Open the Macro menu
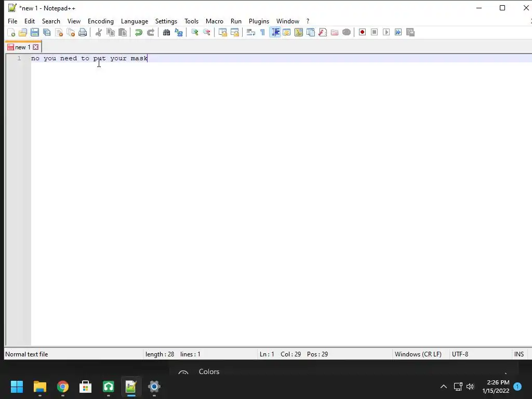532x399 pixels. 215,21
